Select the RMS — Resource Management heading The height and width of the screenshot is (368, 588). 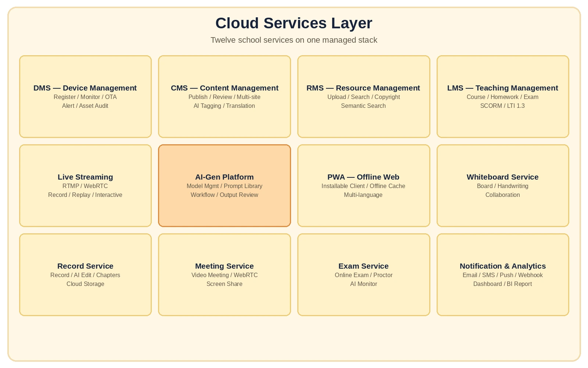point(363,88)
